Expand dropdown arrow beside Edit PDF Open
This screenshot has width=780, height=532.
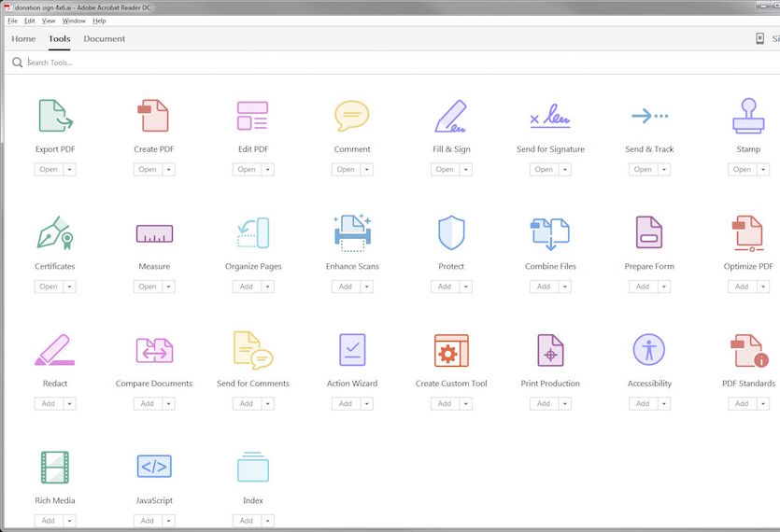(267, 170)
